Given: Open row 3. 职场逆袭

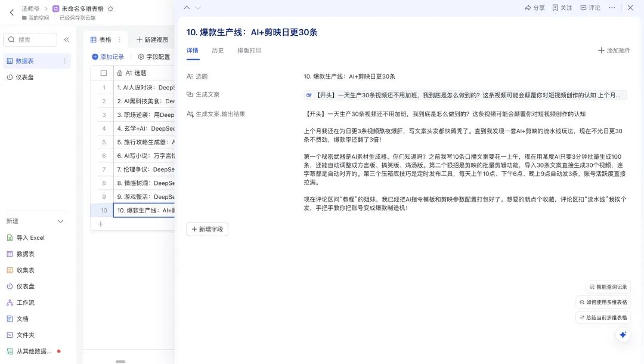Looking at the screenshot, I should (144, 115).
